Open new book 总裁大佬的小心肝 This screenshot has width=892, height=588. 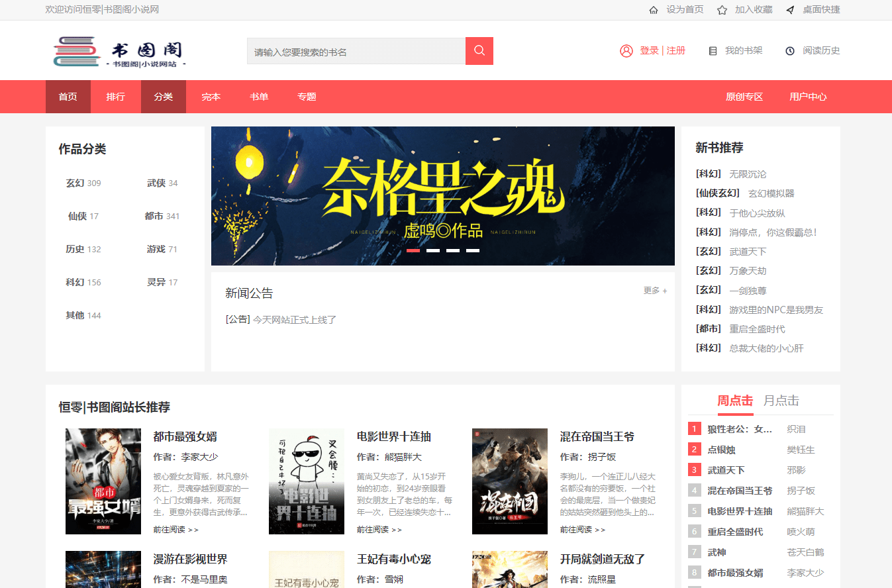766,348
